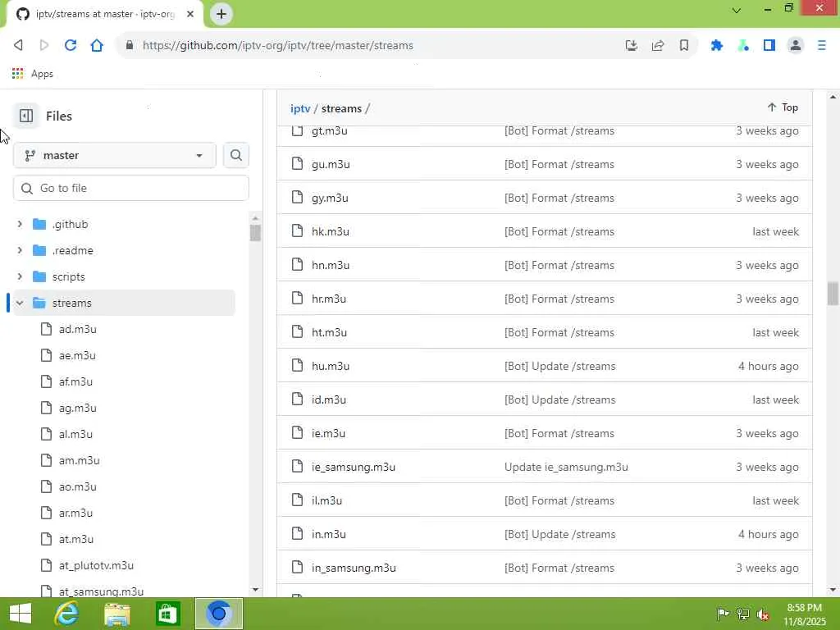Open the Apps grid shortcut icon
This screenshot has width=840, height=630.
pyautogui.click(x=18, y=73)
